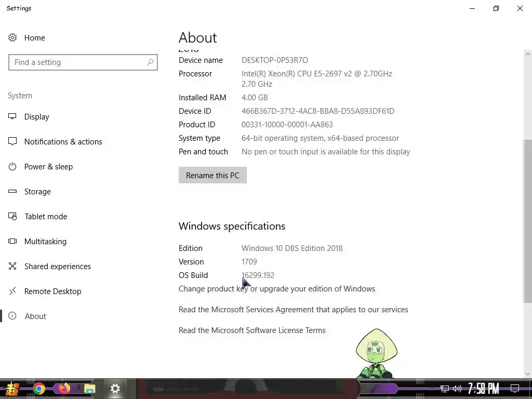This screenshot has height=399, width=532.
Task: Click Product ID 00331-10000-00001-AA863
Action: pyautogui.click(x=287, y=125)
